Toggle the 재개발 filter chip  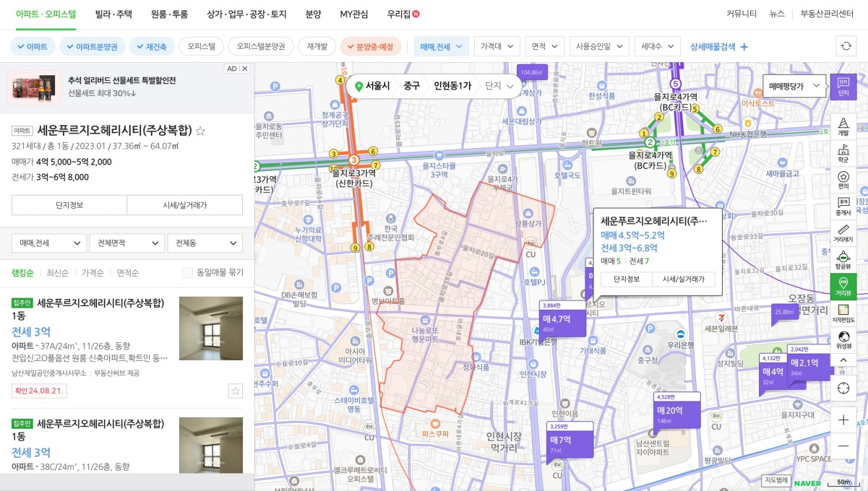pyautogui.click(x=317, y=46)
